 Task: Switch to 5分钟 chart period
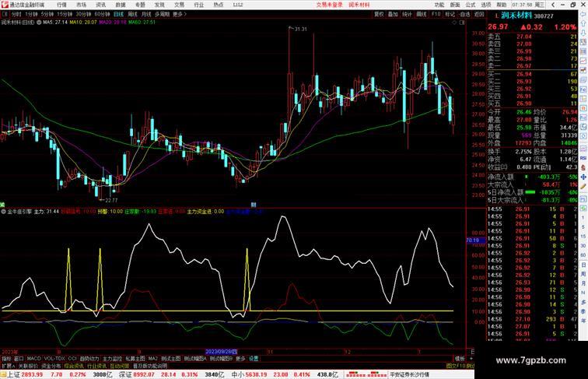[x=47, y=14]
